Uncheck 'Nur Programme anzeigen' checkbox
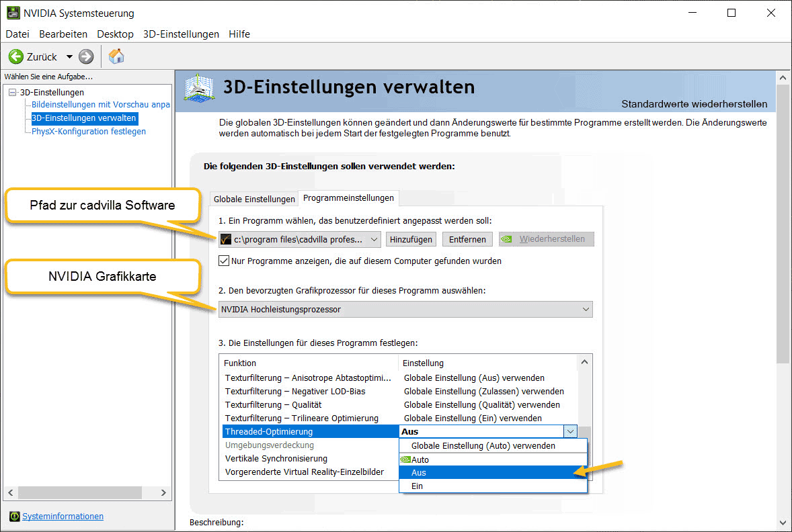Image resolution: width=792 pixels, height=532 pixels. (x=225, y=261)
